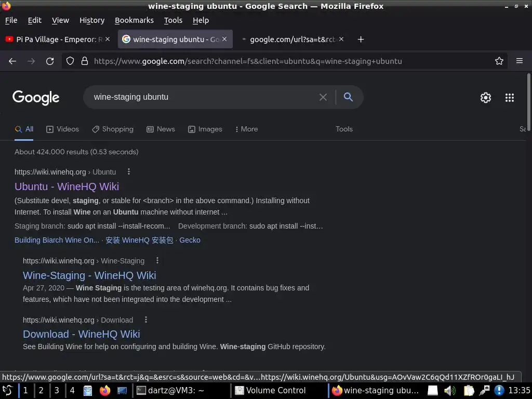Click the Google logo
The image size is (532, 399).
36,98
